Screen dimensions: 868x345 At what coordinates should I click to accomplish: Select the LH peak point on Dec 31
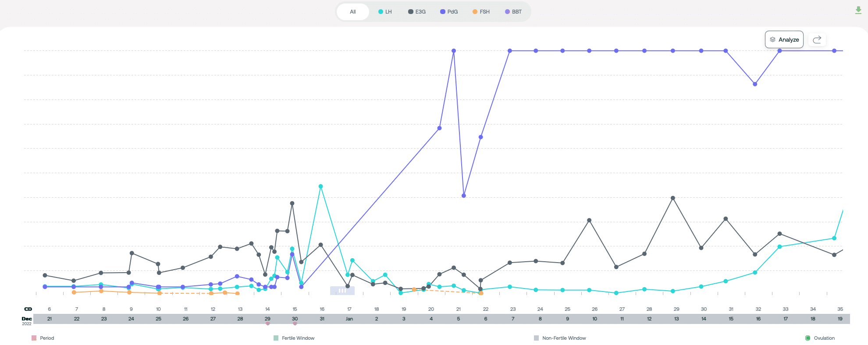point(321,186)
